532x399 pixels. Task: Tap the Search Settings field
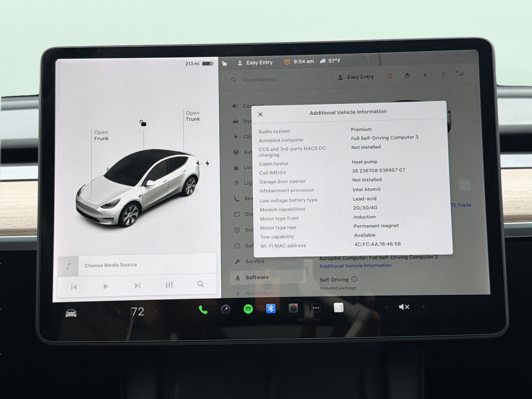(x=259, y=80)
